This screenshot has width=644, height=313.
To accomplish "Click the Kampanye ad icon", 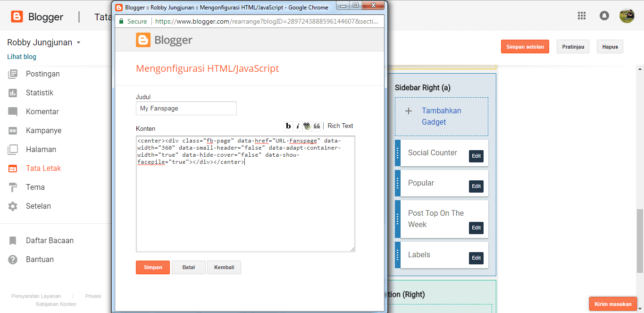I will (13, 130).
